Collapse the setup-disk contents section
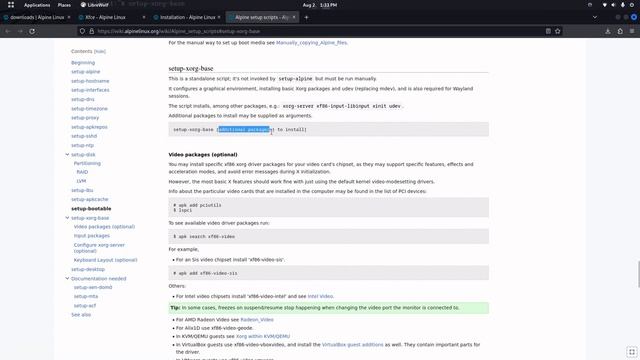Screen dimensions: 640x360 tap(67, 155)
